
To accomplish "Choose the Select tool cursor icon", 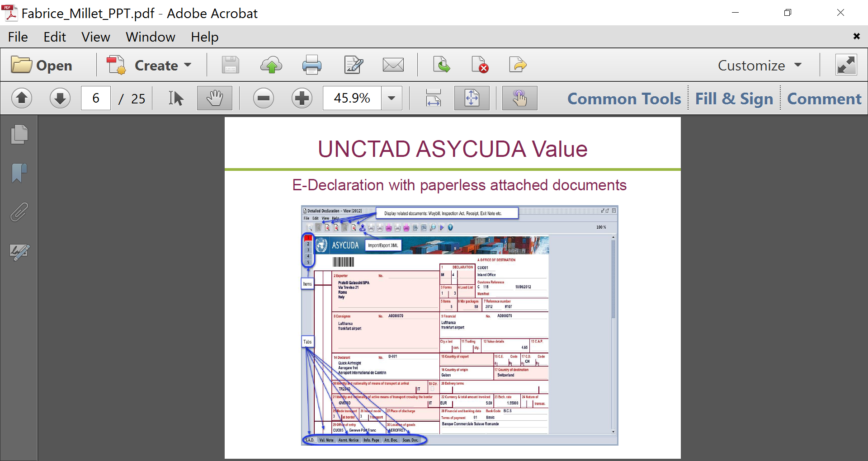I will (x=176, y=98).
